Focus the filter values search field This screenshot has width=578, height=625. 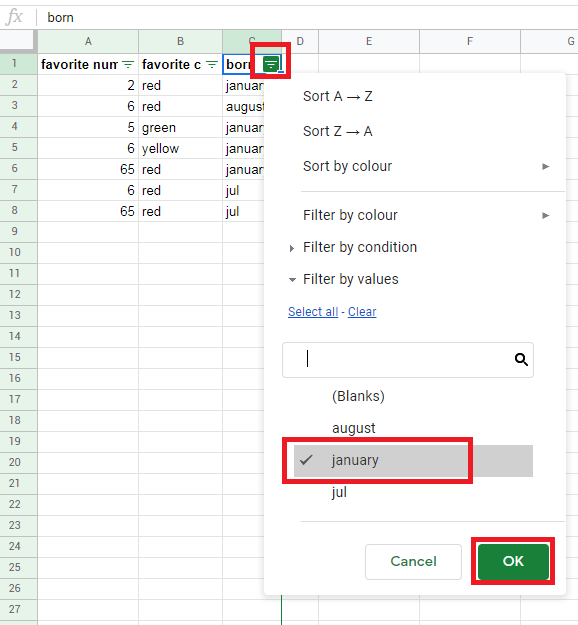pos(407,360)
